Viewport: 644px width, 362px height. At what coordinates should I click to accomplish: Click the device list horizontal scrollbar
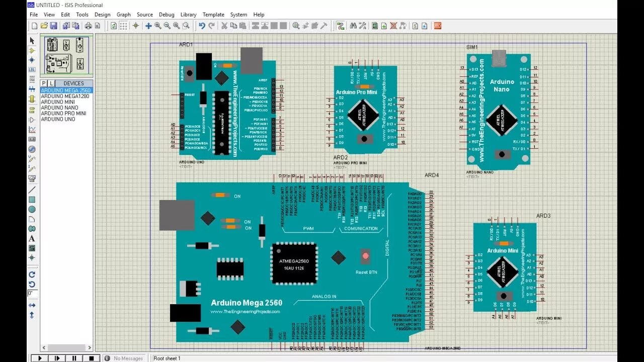pyautogui.click(x=66, y=348)
